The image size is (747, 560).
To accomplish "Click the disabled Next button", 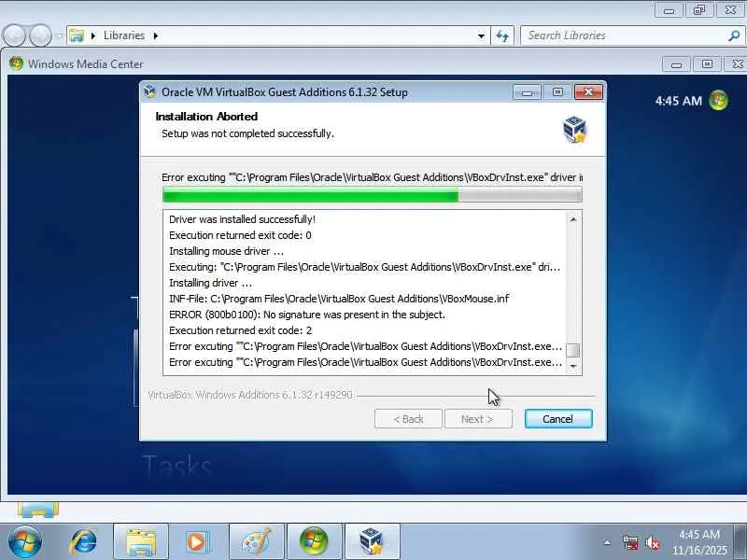I will [478, 418].
